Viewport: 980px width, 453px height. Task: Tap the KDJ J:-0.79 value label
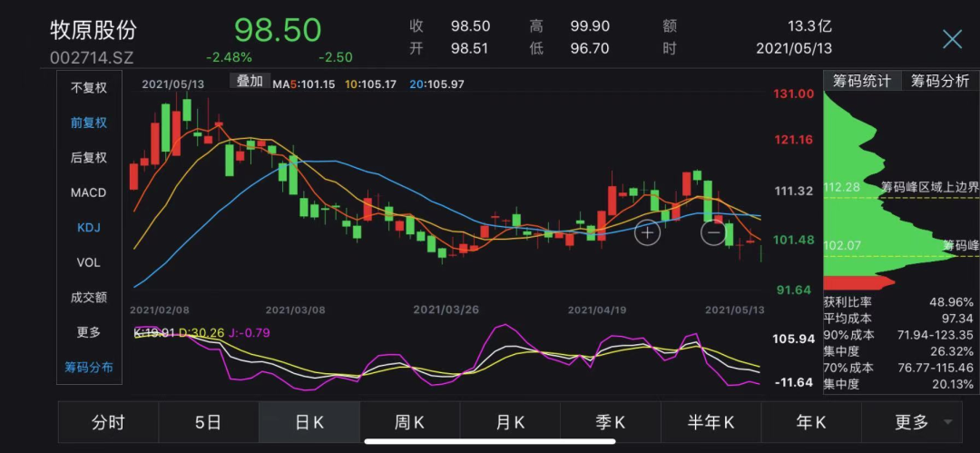(250, 333)
